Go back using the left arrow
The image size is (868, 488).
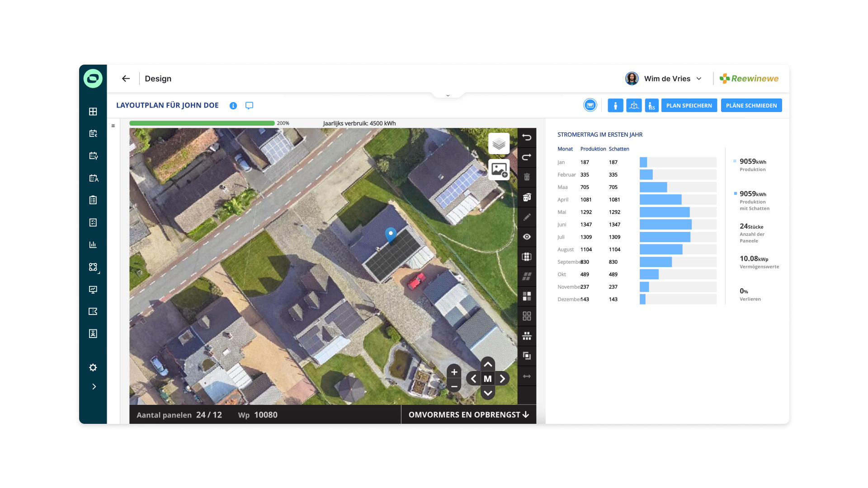tap(126, 79)
